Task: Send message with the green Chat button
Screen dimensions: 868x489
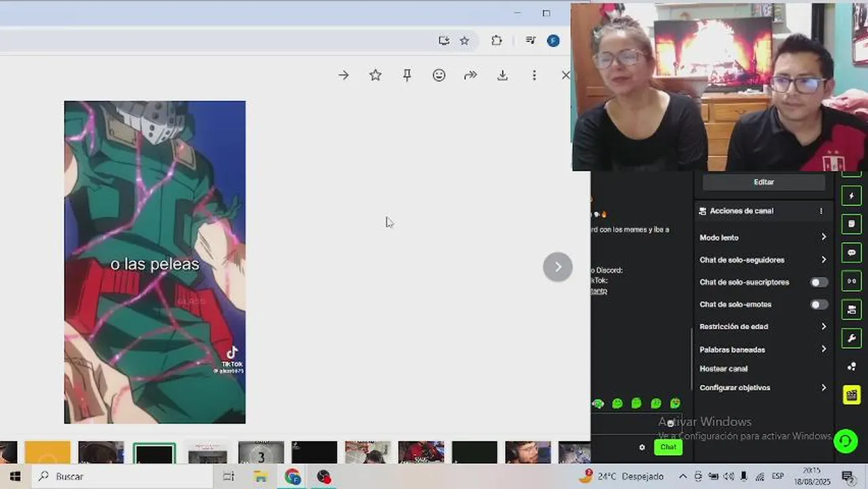Action: 668,447
